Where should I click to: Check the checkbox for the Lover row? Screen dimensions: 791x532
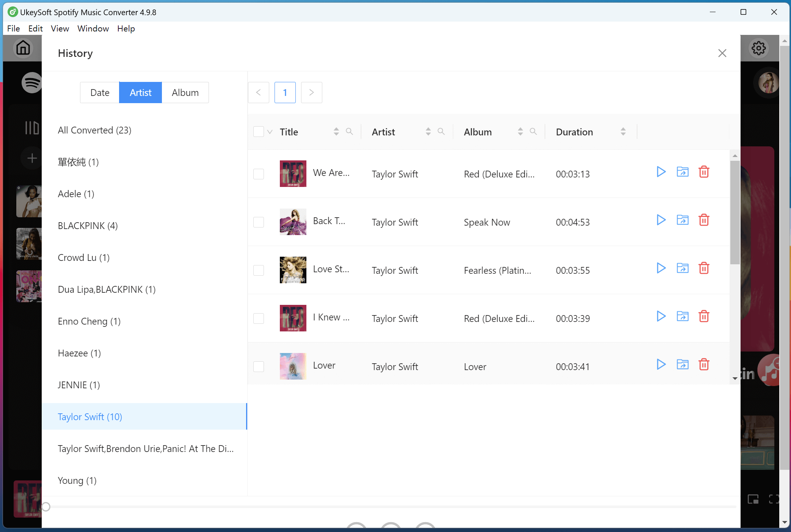point(258,366)
